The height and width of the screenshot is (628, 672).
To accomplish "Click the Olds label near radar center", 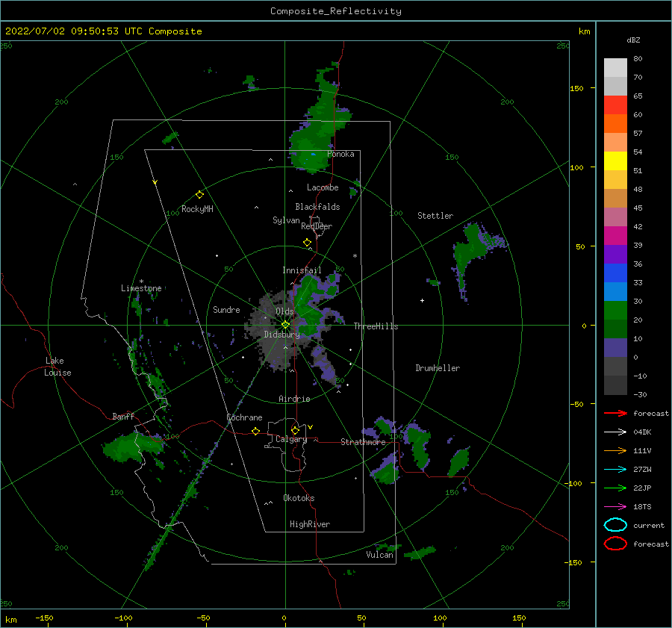I will [x=284, y=311].
